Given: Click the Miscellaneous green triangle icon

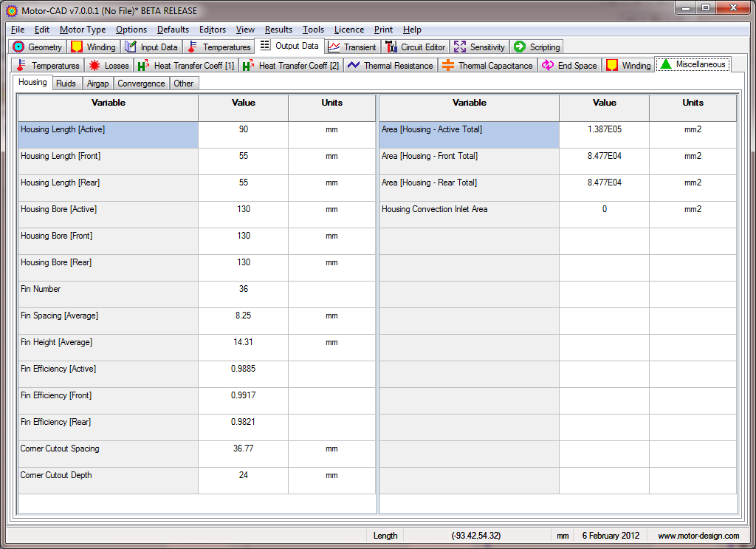Looking at the screenshot, I should click(x=666, y=64).
